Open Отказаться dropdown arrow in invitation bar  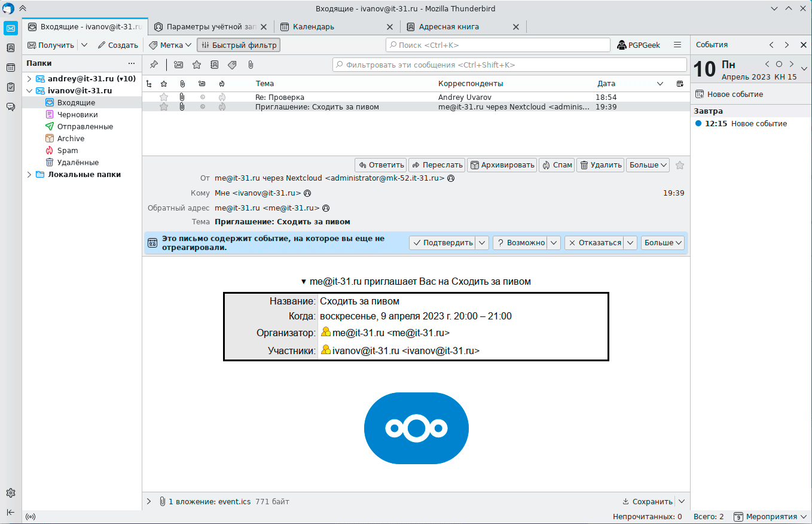coord(630,243)
